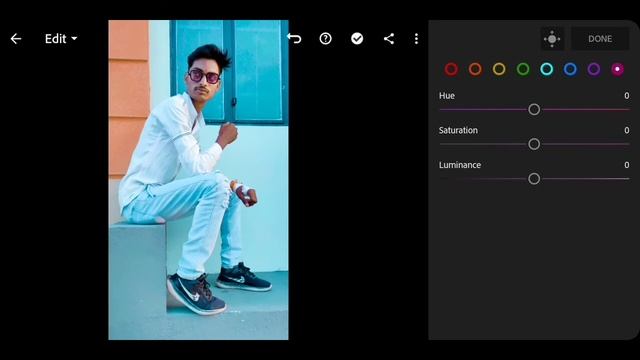Viewport: 640px width, 360px height.
Task: Select the purple color channel
Action: [594, 69]
